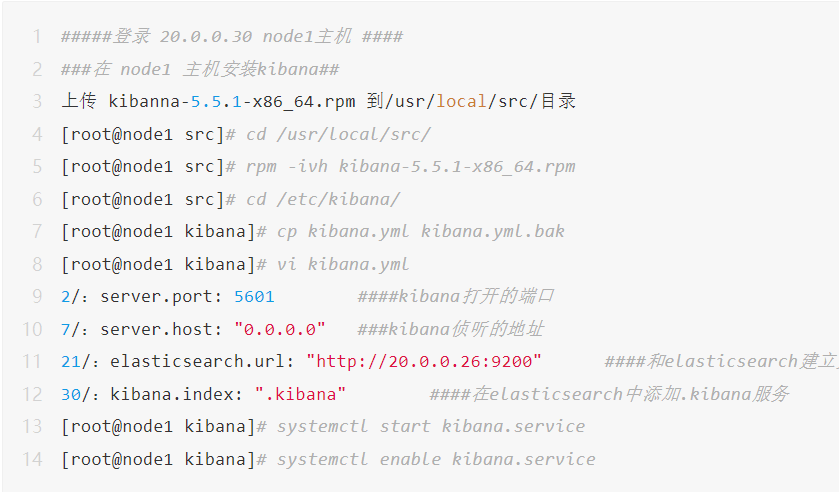Click the comment mentioning 20.0.0.30 node1
839x492 pixels.
coord(232,37)
